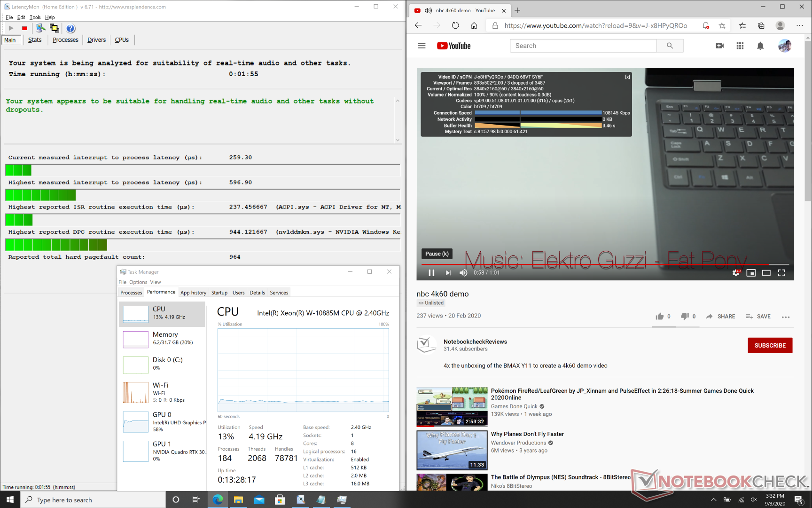
Task: Toggle miniplayer mode
Action: tap(751, 273)
